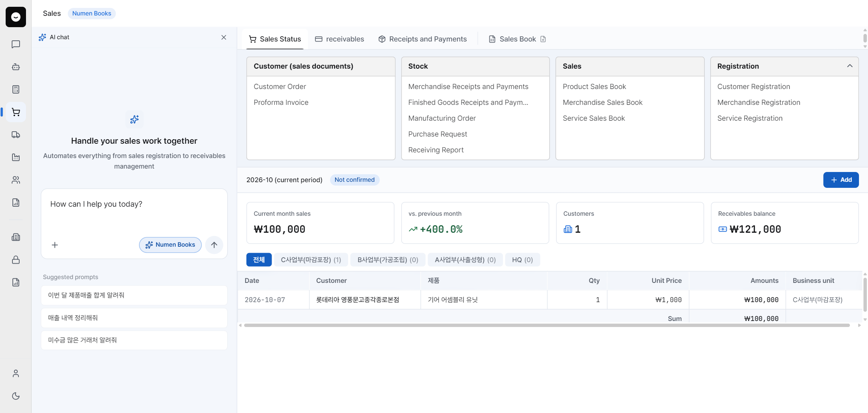Toggle dark mode moon icon
The height and width of the screenshot is (413, 868).
[16, 396]
